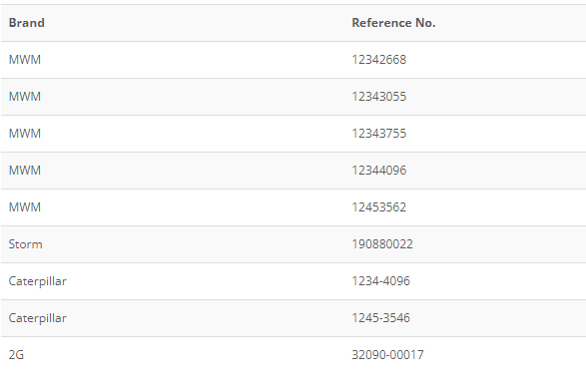Click Caterpillar brand in 1234-4096 row
Image resolution: width=586 pixels, height=392 pixels.
pos(37,281)
